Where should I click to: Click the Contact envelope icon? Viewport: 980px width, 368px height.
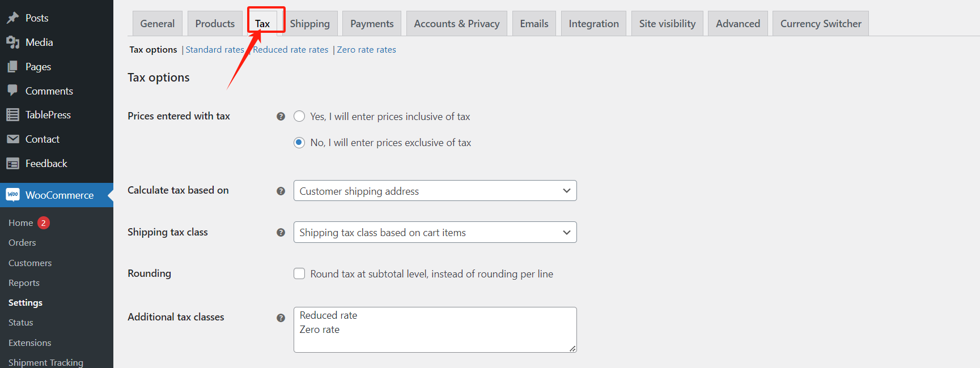[12, 139]
